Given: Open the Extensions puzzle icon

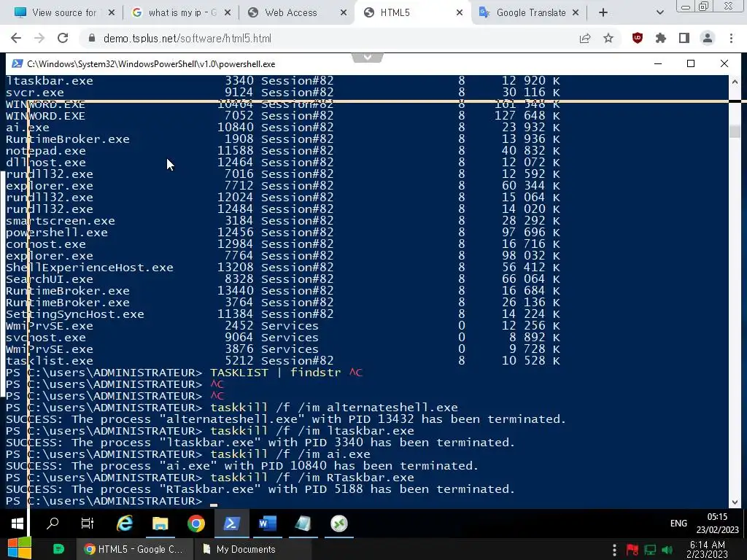Looking at the screenshot, I should pyautogui.click(x=661, y=38).
